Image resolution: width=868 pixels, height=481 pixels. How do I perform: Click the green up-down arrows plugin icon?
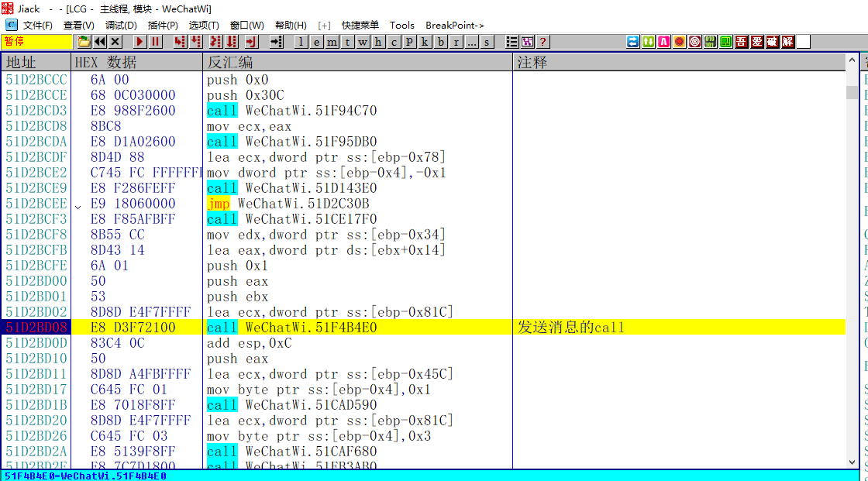(x=648, y=42)
